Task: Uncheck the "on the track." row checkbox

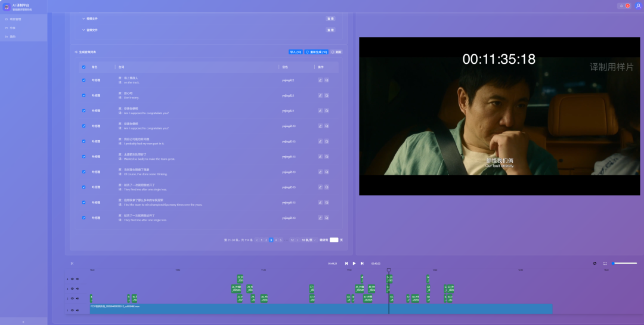Action: pyautogui.click(x=84, y=80)
